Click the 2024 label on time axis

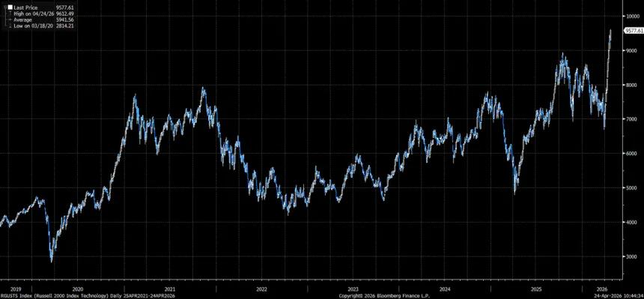446,289
